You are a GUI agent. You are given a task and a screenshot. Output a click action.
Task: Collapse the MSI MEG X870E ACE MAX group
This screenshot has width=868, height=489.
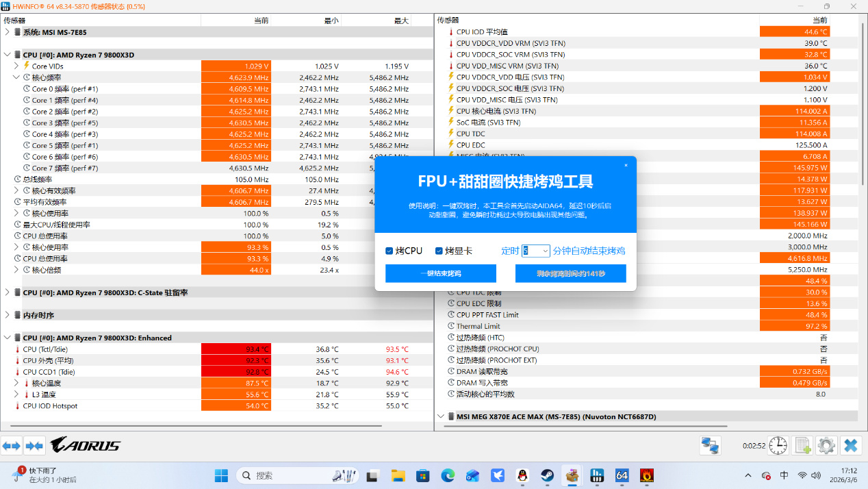[441, 416]
